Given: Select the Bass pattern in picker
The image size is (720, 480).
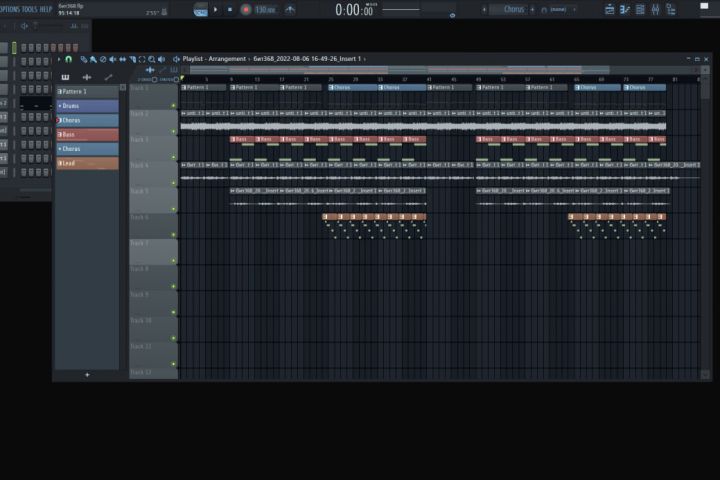Looking at the screenshot, I should coord(87,135).
